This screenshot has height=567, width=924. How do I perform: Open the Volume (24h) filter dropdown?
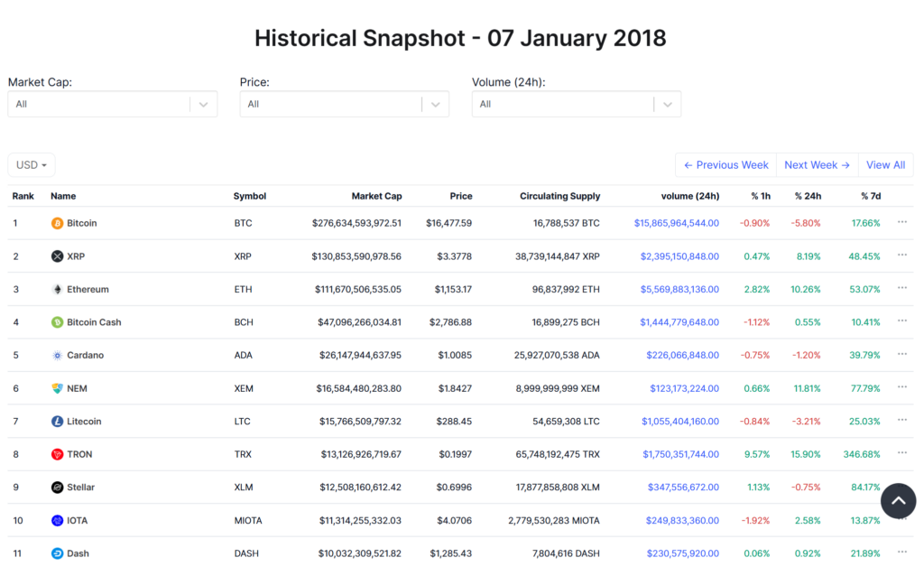tap(577, 105)
